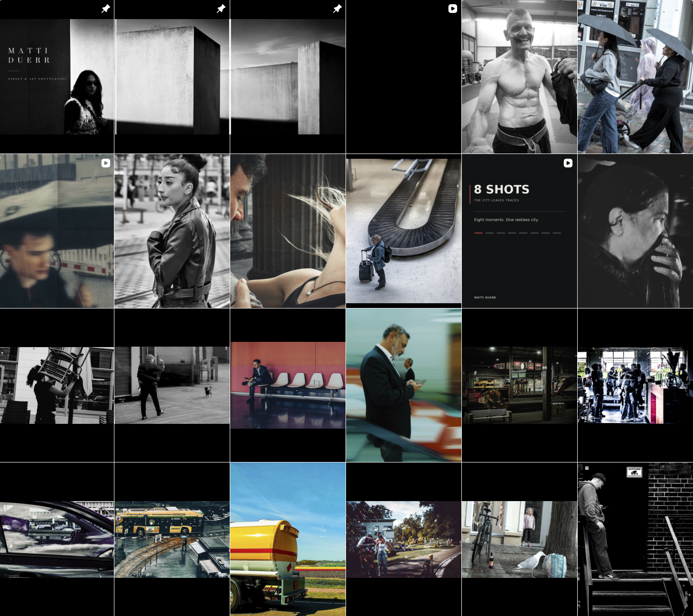Click the pin icon on the MATTI DUERR post
This screenshot has width=693, height=616.
click(106, 9)
